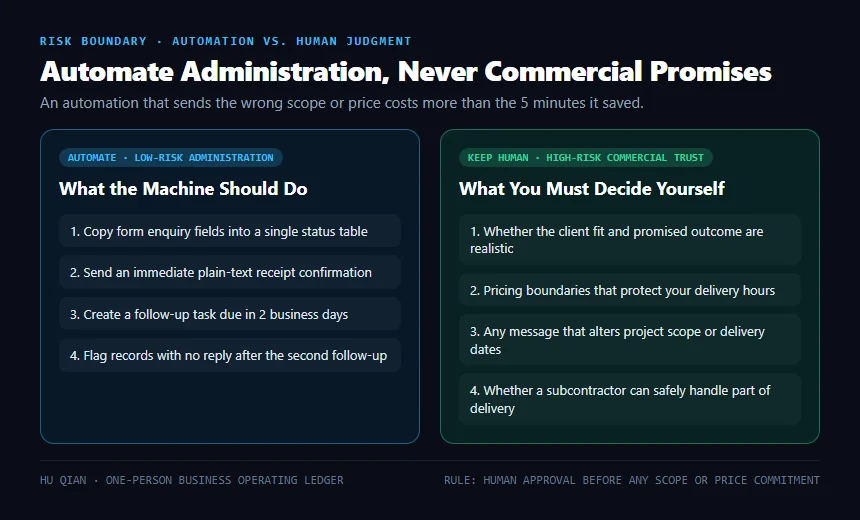860x520 pixels.
Task: Click the 'Hu Qian · One-Person Business Operating Ledger' footer
Action: point(191,480)
